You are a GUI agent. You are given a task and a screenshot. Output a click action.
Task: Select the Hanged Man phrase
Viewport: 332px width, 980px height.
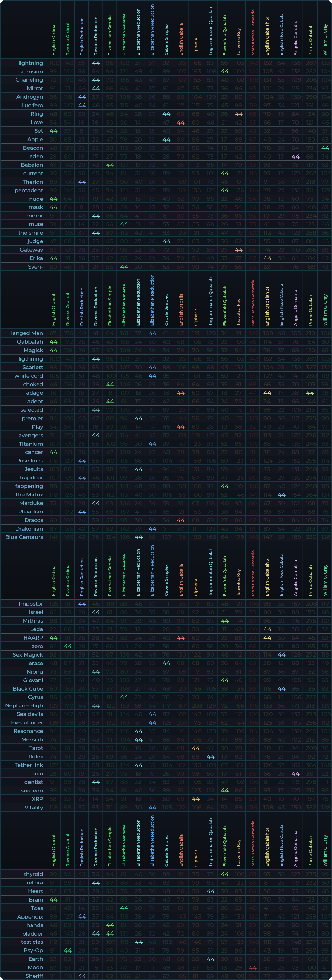[26, 333]
